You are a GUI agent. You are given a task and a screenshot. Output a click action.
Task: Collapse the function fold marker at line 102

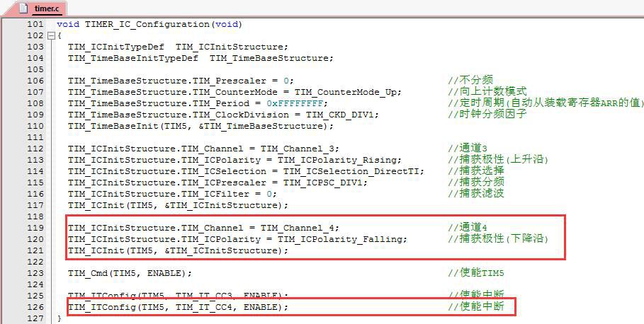pyautogui.click(x=51, y=35)
